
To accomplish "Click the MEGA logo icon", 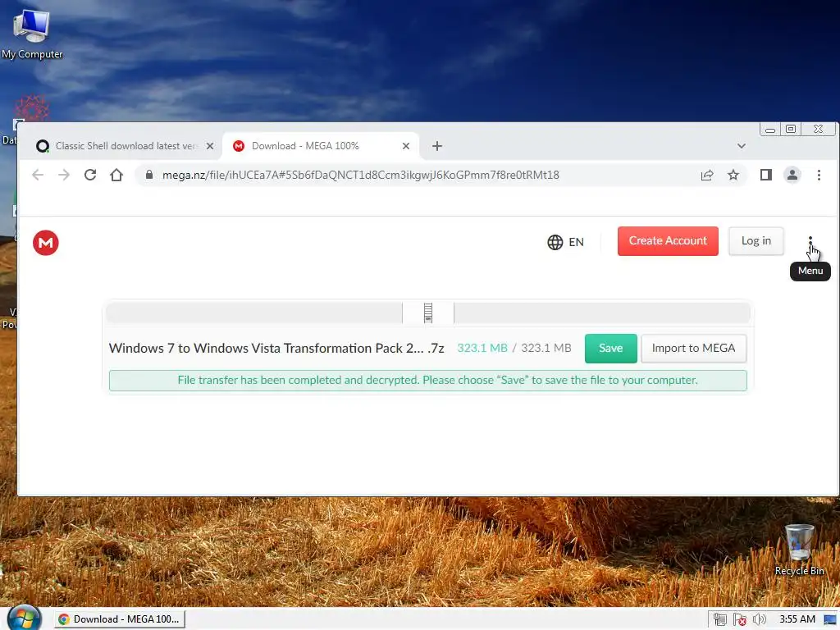I will click(46, 243).
